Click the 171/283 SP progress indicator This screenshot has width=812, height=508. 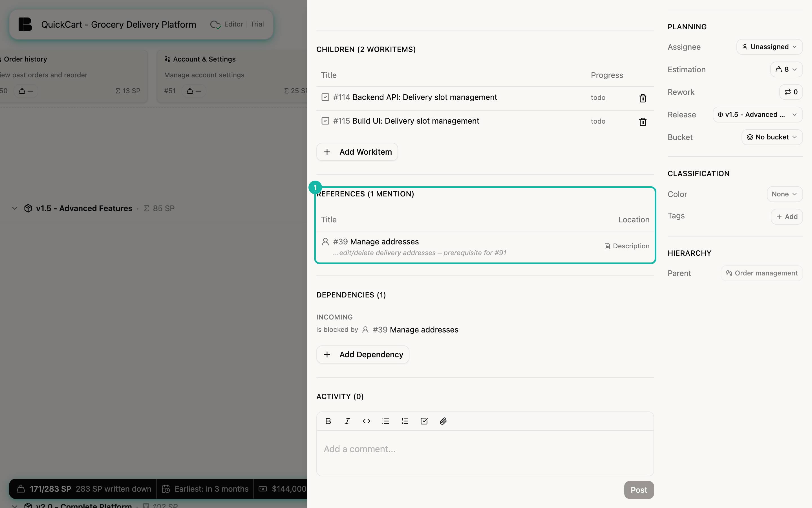(50, 489)
